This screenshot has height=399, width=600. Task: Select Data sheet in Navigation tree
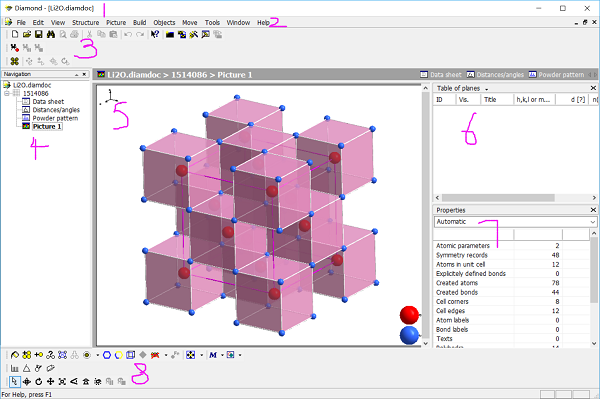pos(48,101)
